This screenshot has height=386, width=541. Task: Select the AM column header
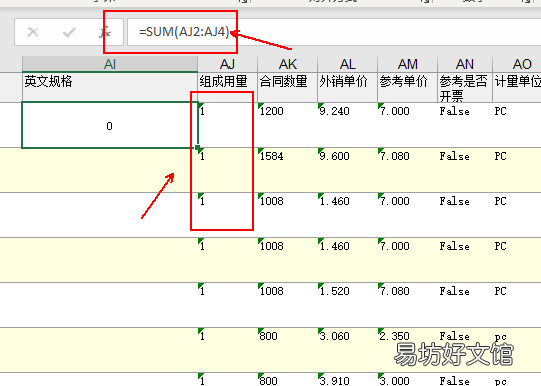[407, 64]
